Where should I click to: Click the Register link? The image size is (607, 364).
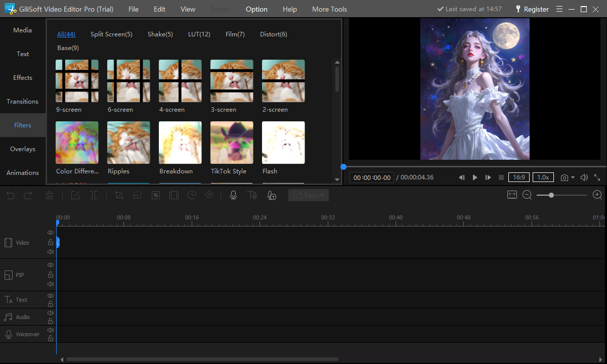pyautogui.click(x=536, y=9)
